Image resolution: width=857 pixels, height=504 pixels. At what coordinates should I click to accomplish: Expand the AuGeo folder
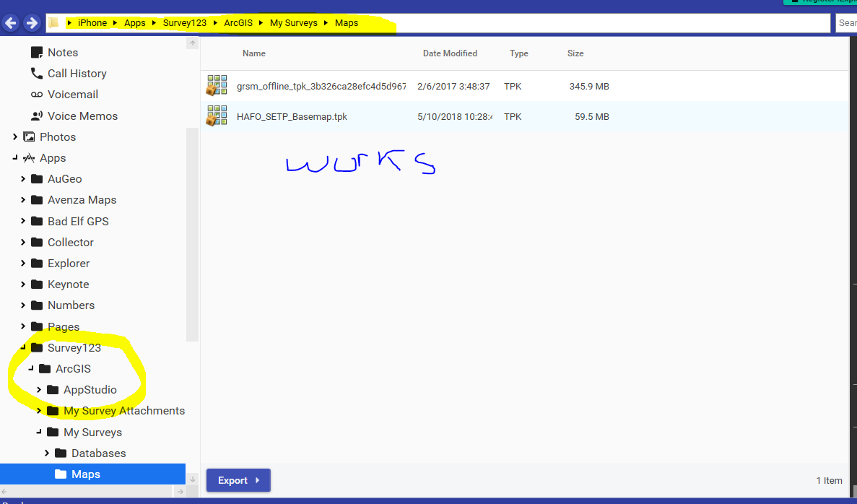pyautogui.click(x=23, y=179)
